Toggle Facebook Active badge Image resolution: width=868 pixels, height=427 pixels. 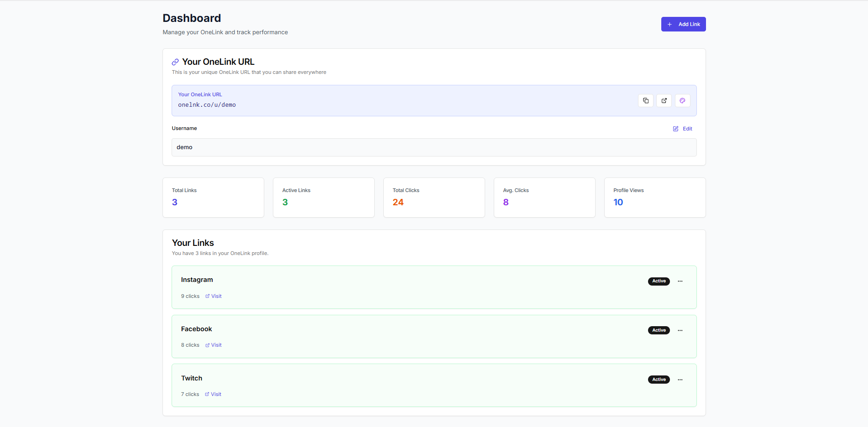pyautogui.click(x=659, y=330)
